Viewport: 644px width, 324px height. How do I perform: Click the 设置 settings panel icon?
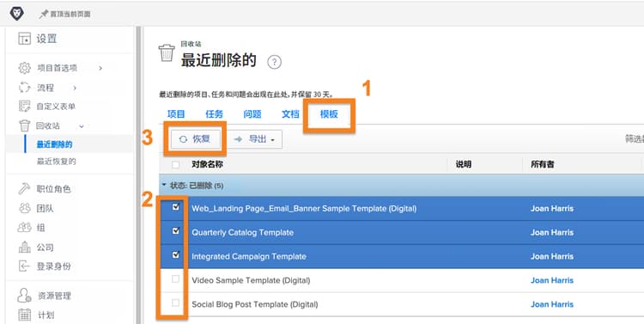(x=24, y=39)
